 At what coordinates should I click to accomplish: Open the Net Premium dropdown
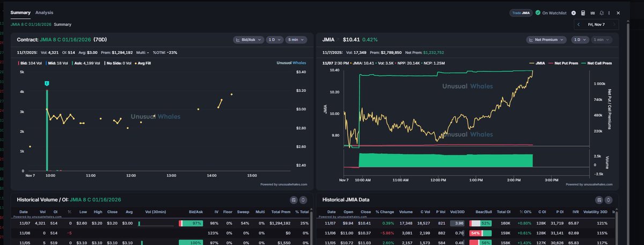click(546, 40)
